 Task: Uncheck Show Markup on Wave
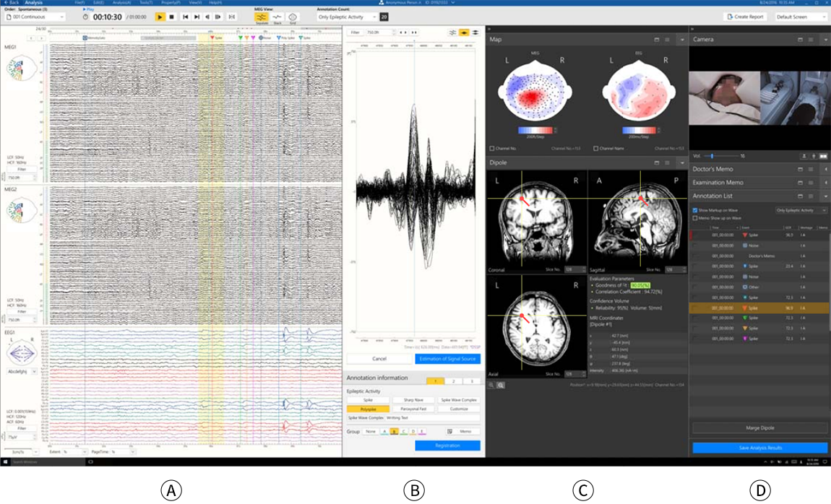[695, 210]
